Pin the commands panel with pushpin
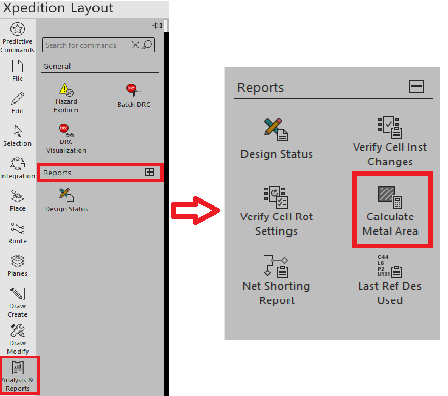Screen dimensions: 448x396 [157, 25]
